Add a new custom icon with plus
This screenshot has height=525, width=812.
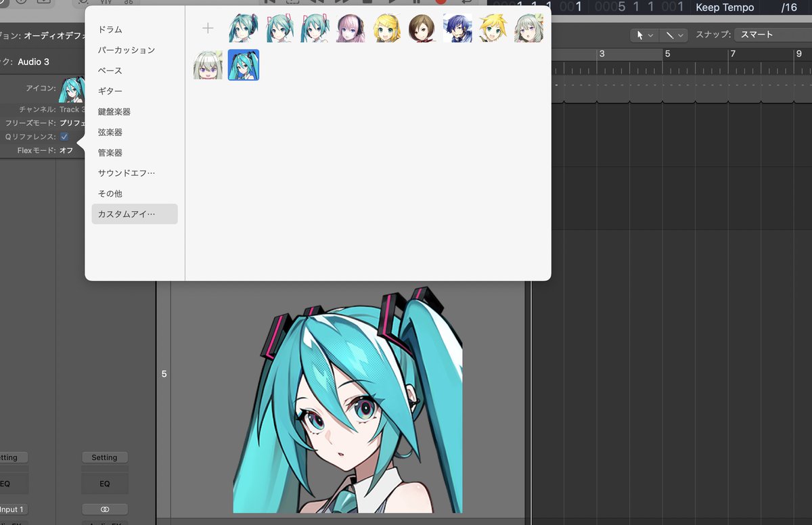208,28
